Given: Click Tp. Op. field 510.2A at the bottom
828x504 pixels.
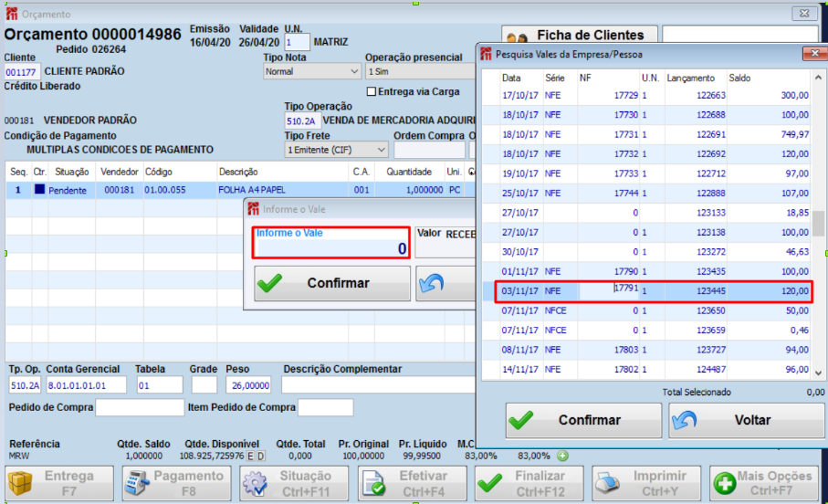Looking at the screenshot, I should coord(25,385).
